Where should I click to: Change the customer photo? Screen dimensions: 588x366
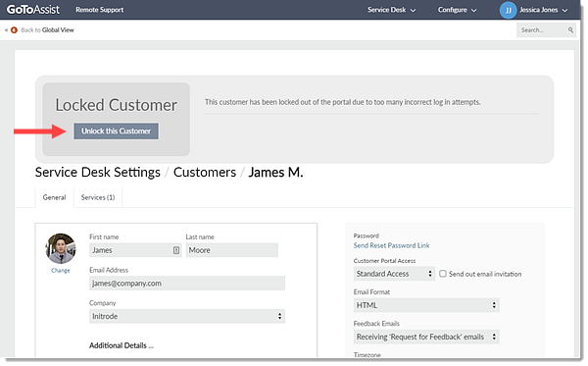click(61, 270)
